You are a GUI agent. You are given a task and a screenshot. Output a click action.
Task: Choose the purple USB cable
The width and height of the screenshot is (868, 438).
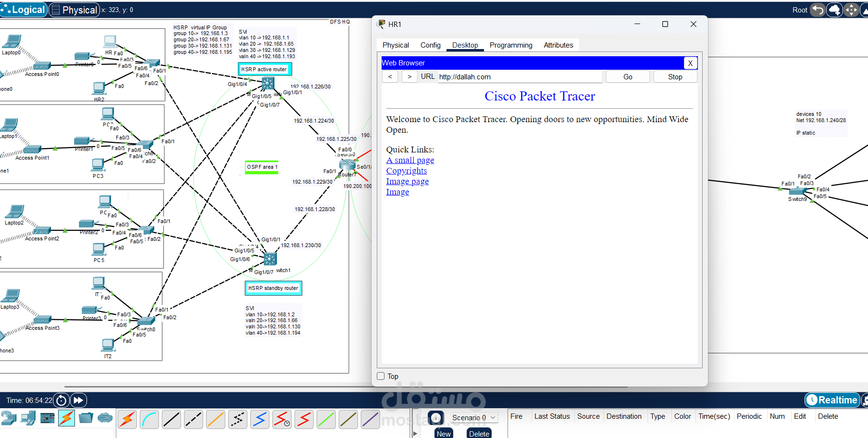[x=371, y=420]
